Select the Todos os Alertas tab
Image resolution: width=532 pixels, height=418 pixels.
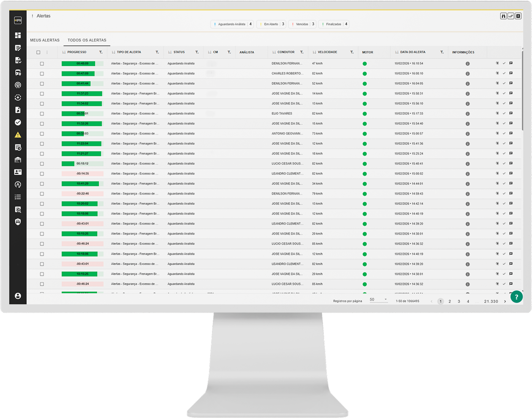[x=87, y=40]
